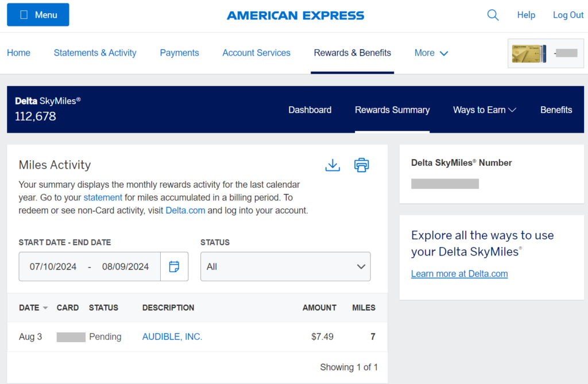Print the Miles Activity summary
The width and height of the screenshot is (588, 384).
pos(362,165)
